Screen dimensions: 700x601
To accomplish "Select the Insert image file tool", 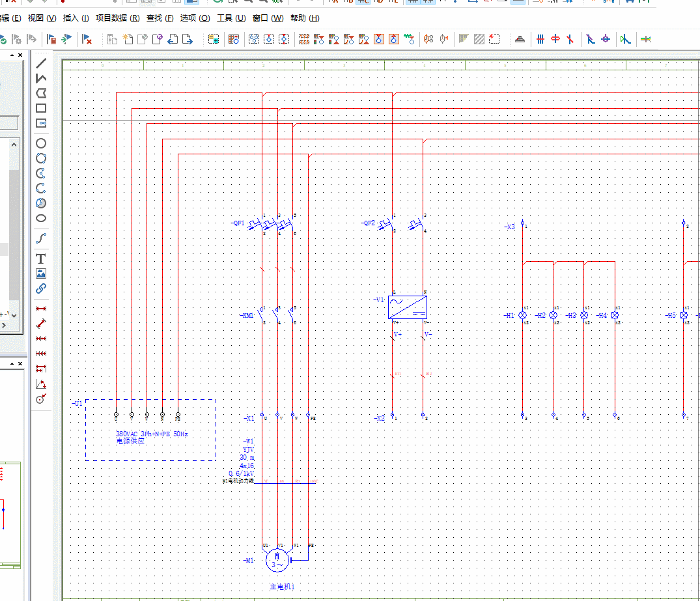I will (x=41, y=273).
